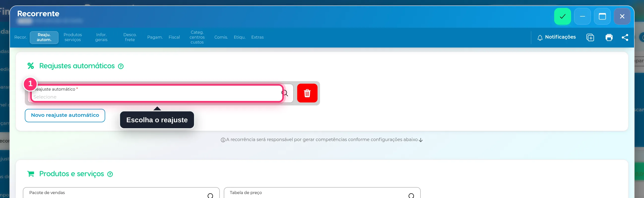Switch to the Pagam. tab

[155, 37]
